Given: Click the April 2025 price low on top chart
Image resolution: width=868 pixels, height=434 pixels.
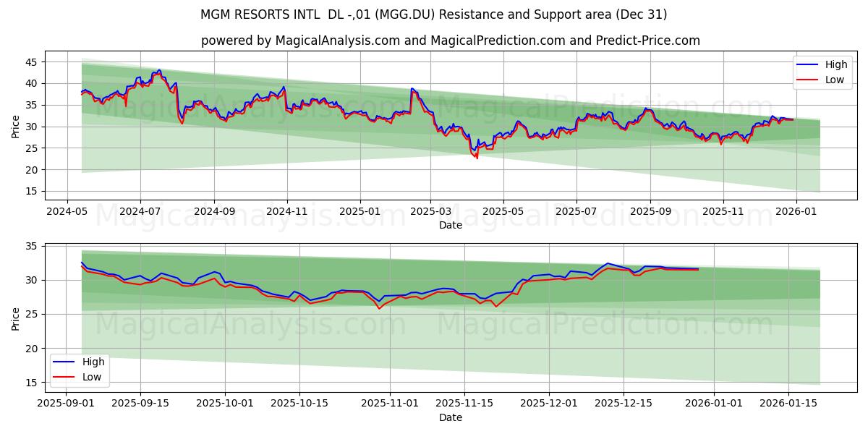Looking at the screenshot, I should 477,156.
